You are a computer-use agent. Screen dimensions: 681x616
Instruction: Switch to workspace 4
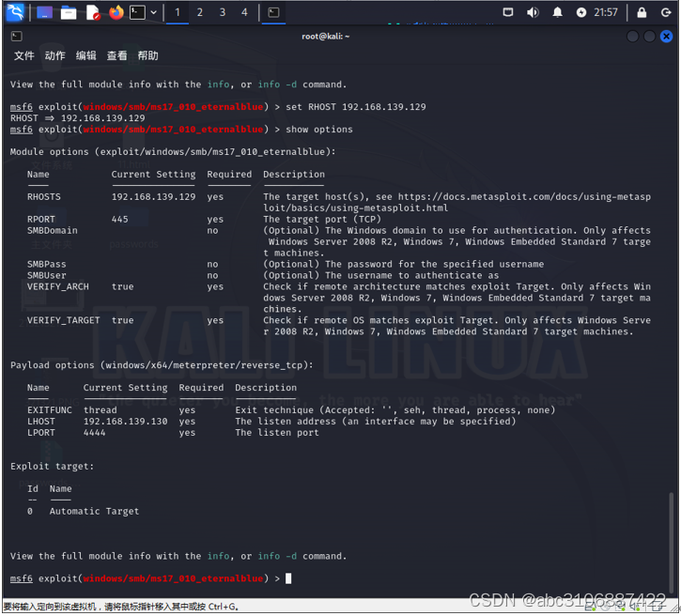pyautogui.click(x=244, y=12)
